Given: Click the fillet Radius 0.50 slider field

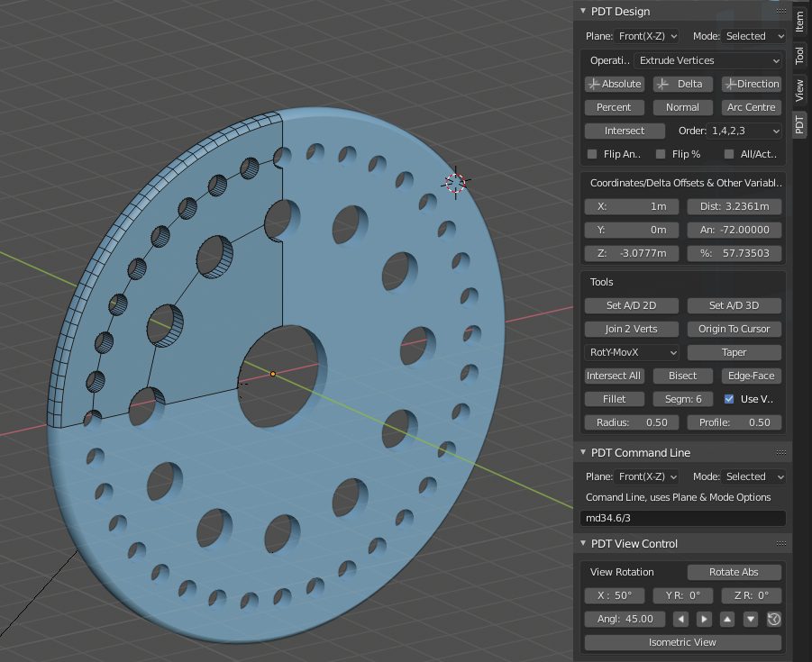Looking at the screenshot, I should [631, 422].
